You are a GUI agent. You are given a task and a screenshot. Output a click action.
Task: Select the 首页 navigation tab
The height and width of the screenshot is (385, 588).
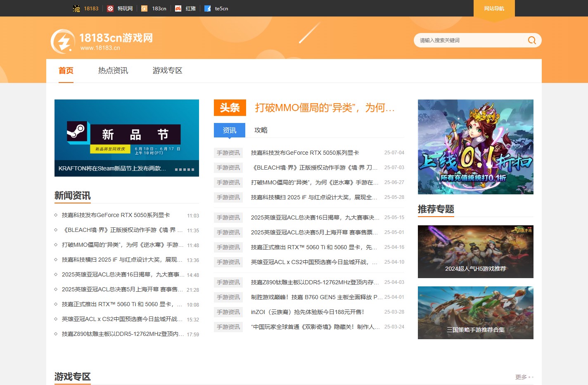tap(66, 71)
